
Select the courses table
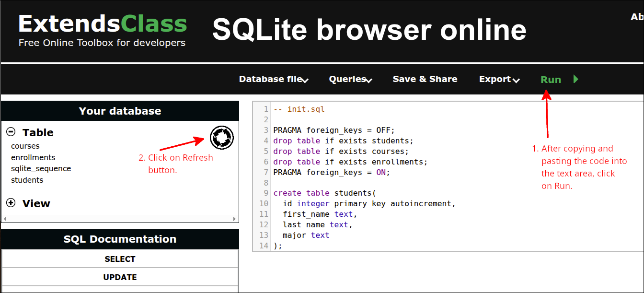pos(25,146)
